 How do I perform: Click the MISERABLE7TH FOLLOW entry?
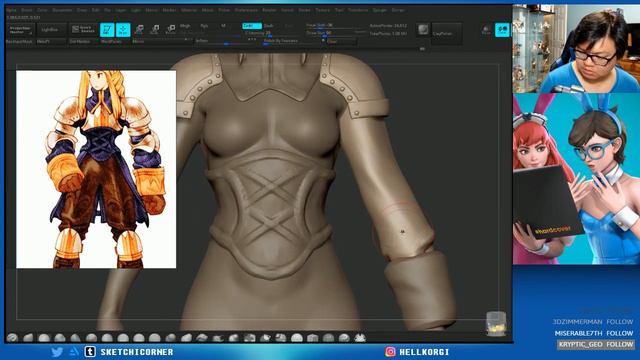[x=594, y=333]
